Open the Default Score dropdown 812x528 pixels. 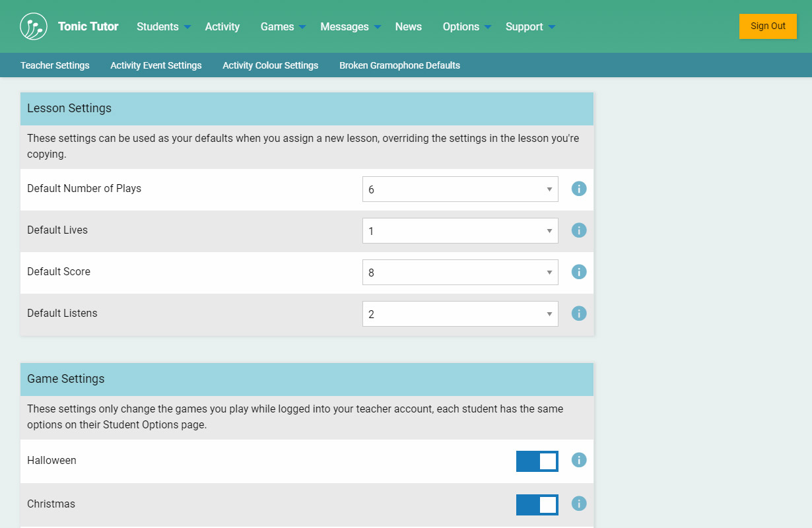460,273
